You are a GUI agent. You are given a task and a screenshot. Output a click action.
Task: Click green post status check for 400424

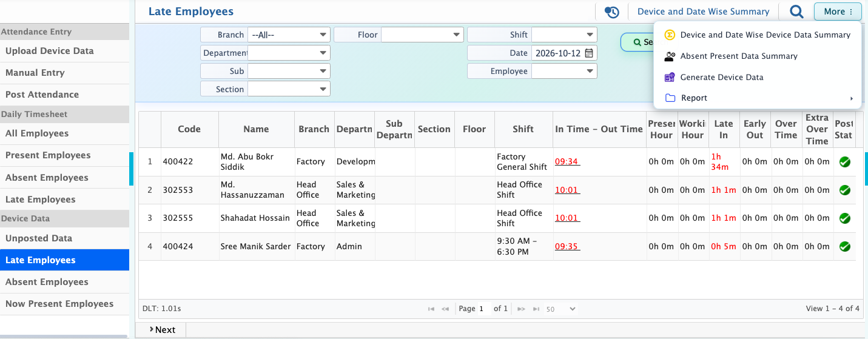(x=844, y=246)
